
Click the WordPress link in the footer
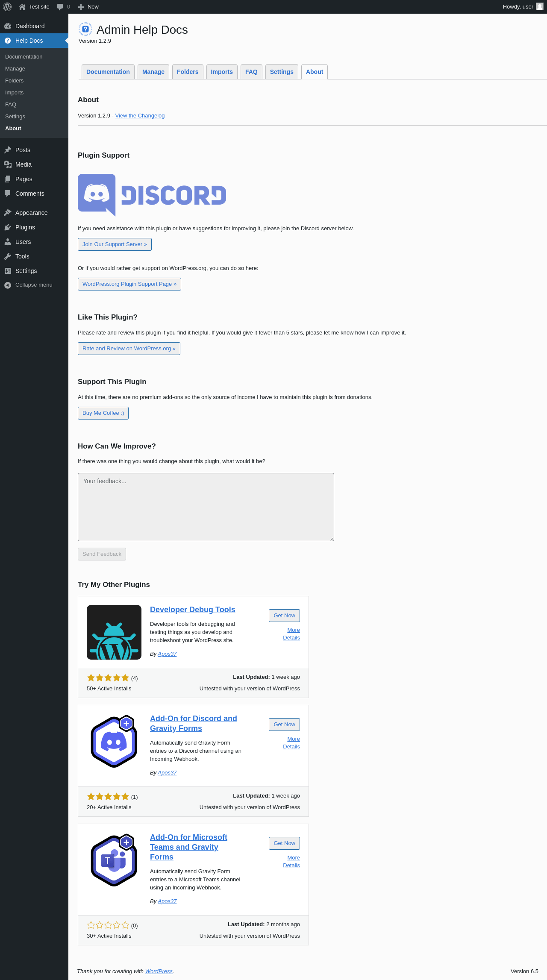pyautogui.click(x=159, y=971)
